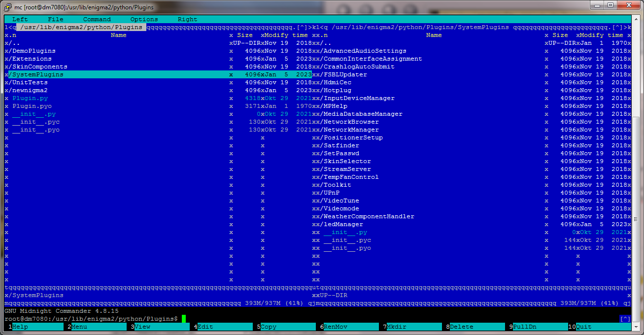Screen dimensions: 644x335
Task: Select the Extensions directory in left panel
Action: (30, 59)
